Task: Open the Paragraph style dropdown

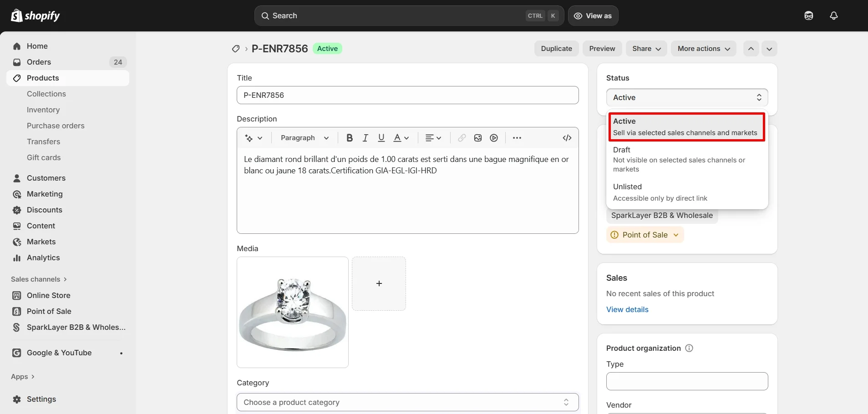Action: [x=303, y=138]
